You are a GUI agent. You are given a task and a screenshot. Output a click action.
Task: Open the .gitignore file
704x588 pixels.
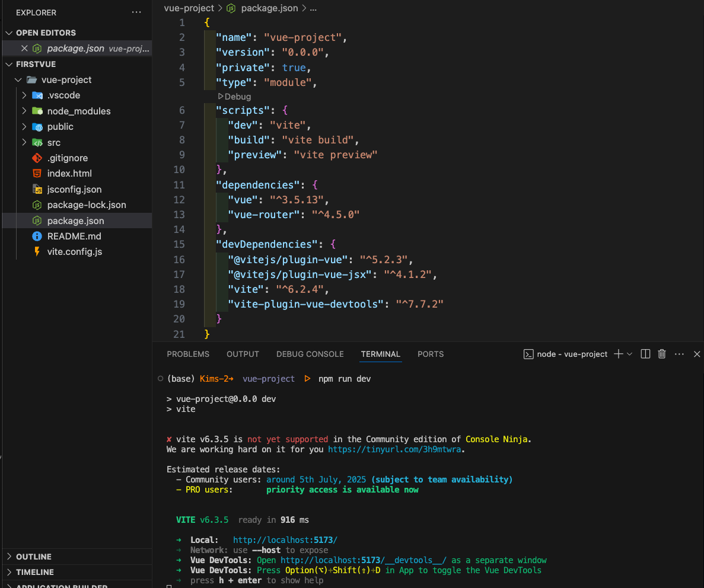tap(68, 158)
